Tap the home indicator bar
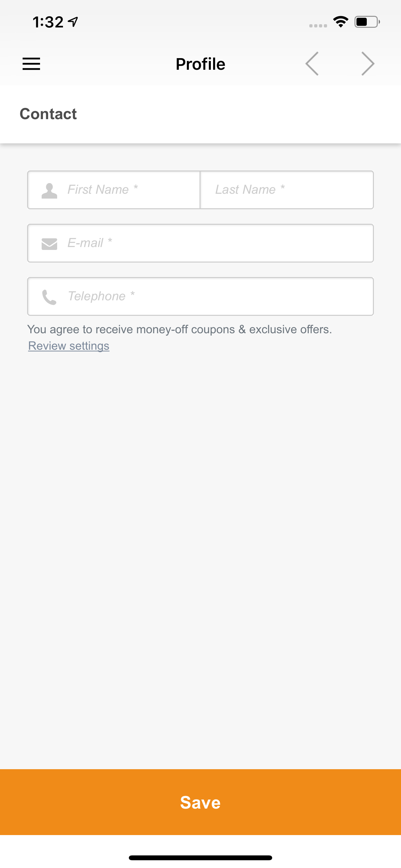 point(200,858)
